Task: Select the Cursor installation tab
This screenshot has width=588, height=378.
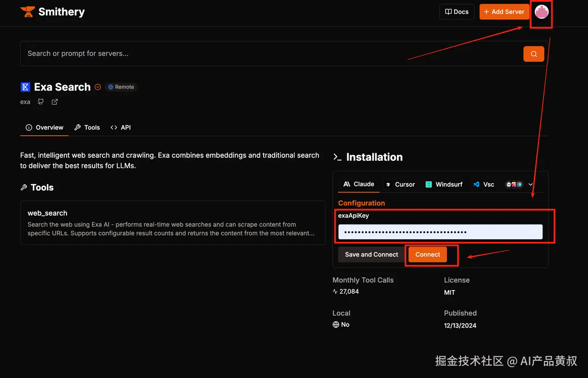Action: (400, 184)
